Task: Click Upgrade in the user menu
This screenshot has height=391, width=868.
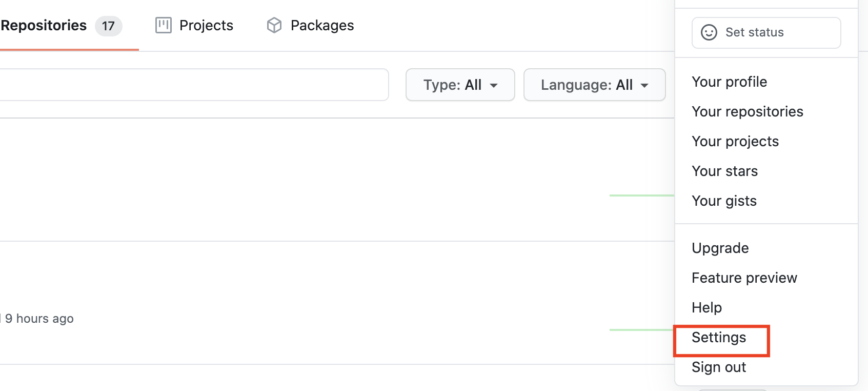Action: [720, 248]
